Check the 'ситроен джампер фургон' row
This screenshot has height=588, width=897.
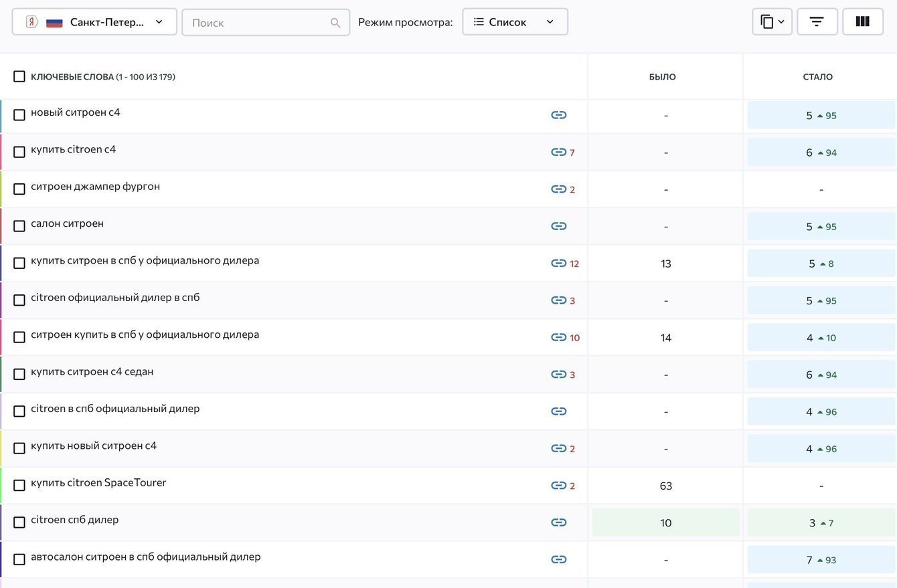click(19, 189)
